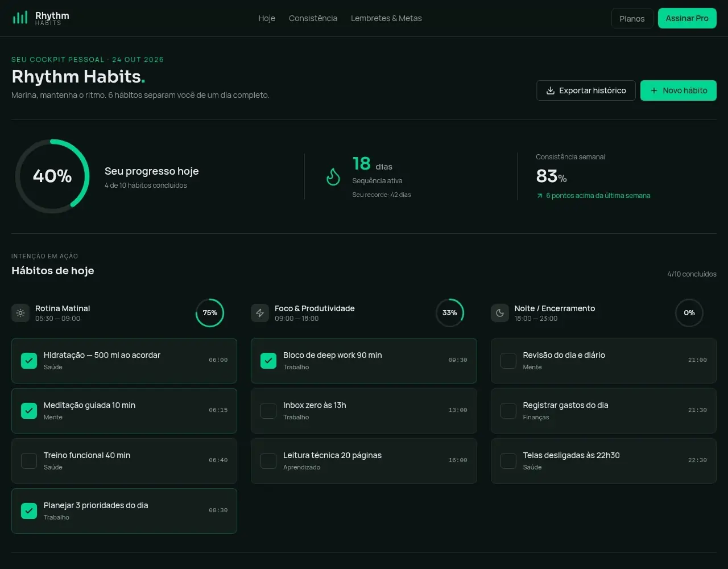
Task: Mark Telas desligadas às 22h30 complete
Action: coord(508,461)
